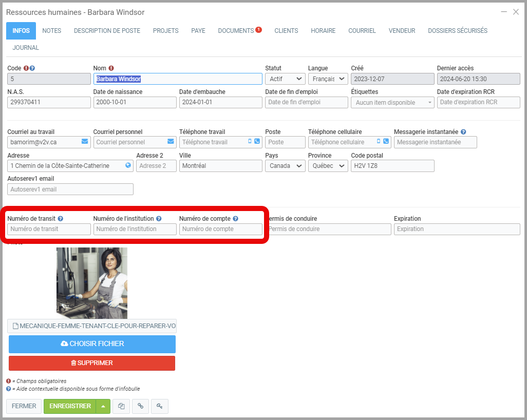Click envelope icon in Courriel au travail field
This screenshot has height=420, width=527.
click(85, 142)
